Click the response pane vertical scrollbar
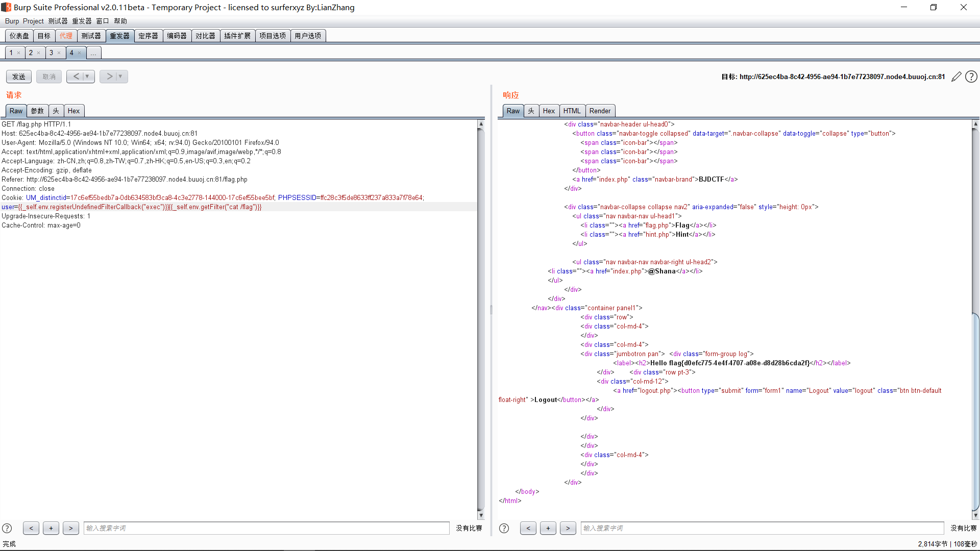 tap(975, 408)
